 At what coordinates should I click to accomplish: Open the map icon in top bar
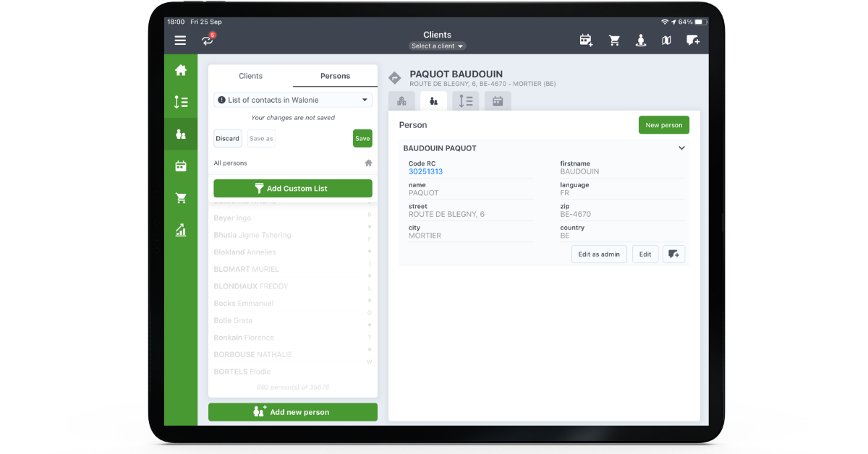(666, 40)
